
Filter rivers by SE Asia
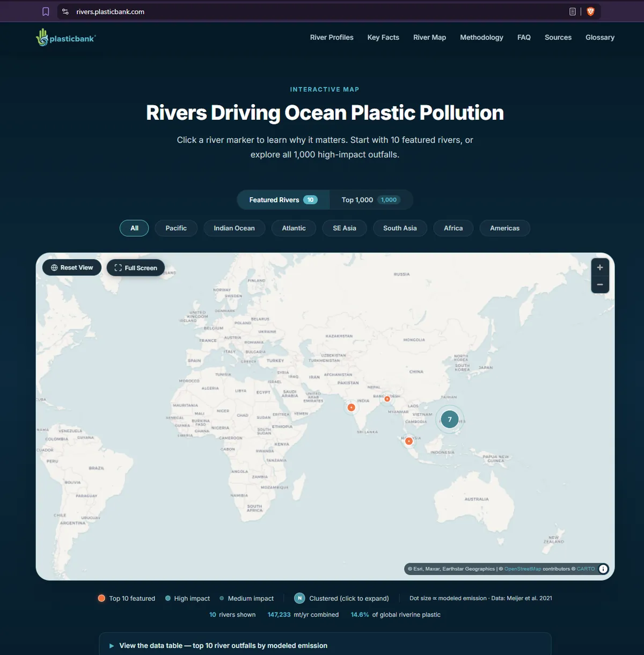[345, 228]
